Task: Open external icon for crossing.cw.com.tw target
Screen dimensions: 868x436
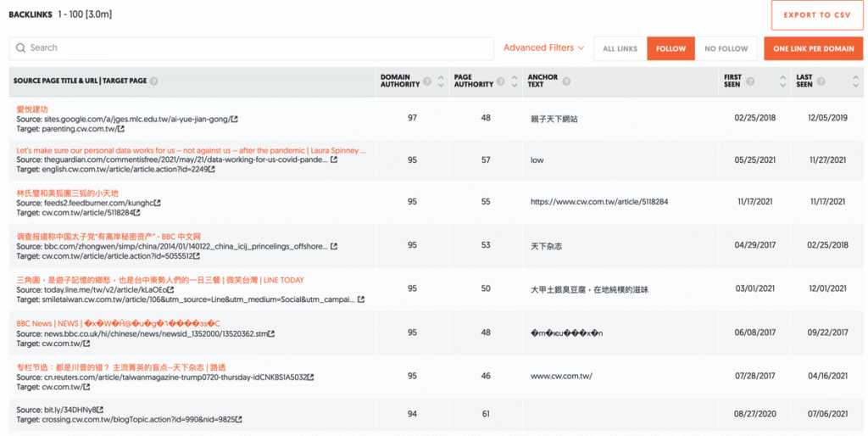Action: pyautogui.click(x=238, y=420)
